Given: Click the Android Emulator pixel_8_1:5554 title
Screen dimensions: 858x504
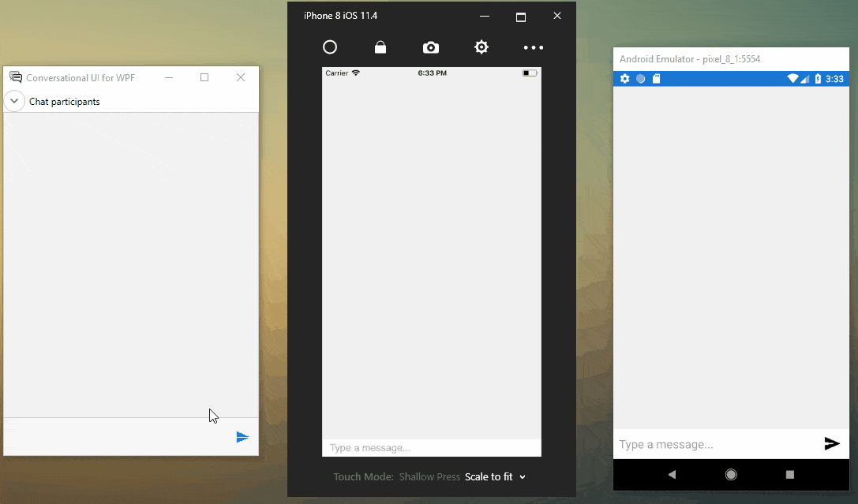Looking at the screenshot, I should click(689, 59).
